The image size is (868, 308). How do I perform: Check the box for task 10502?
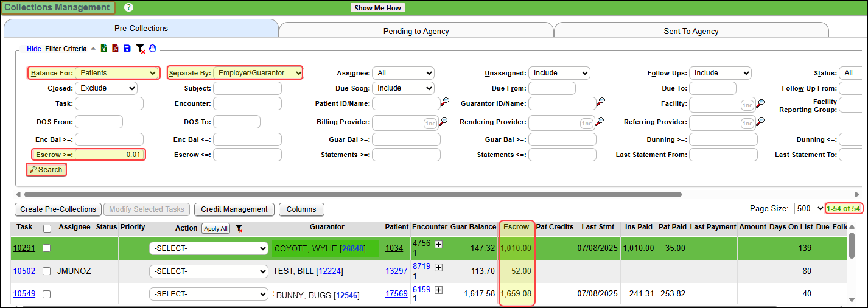[x=46, y=271]
